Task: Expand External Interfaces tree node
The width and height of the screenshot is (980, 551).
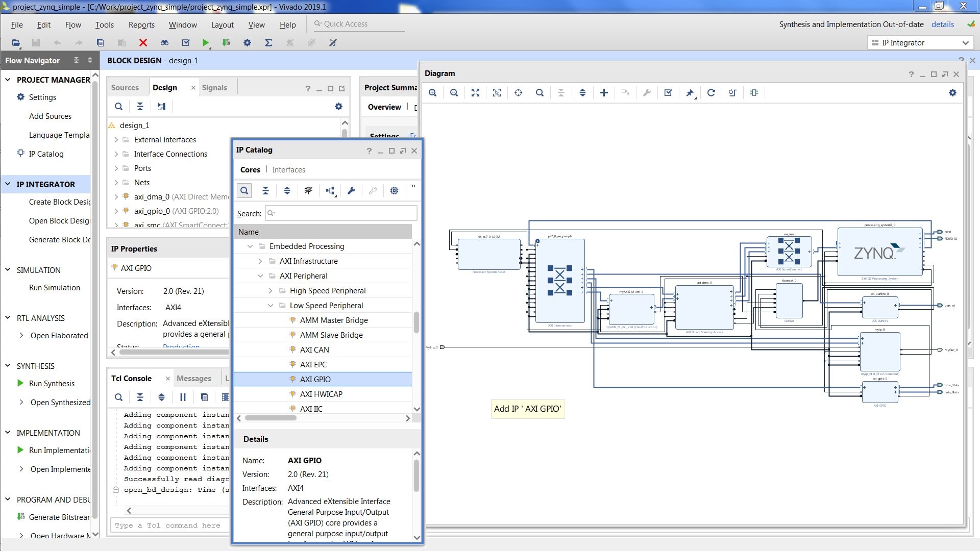Action: [x=116, y=140]
